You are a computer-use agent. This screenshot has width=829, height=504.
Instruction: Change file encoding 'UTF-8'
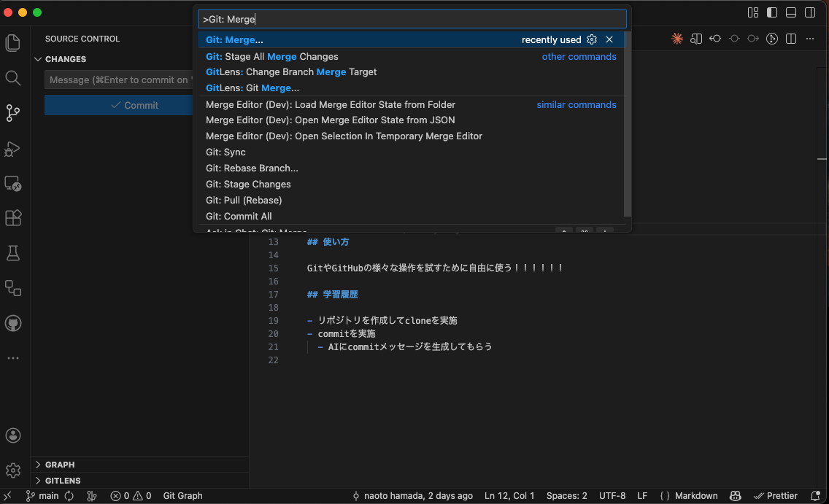pos(612,495)
